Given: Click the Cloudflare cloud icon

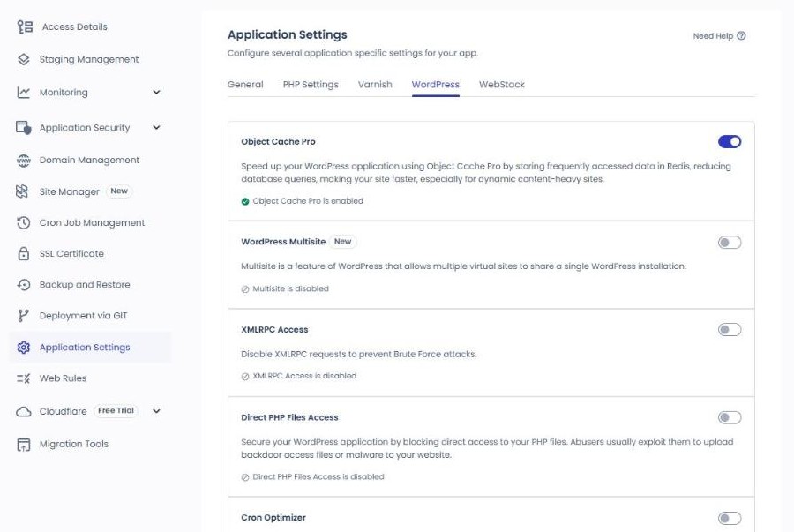Looking at the screenshot, I should tap(24, 411).
